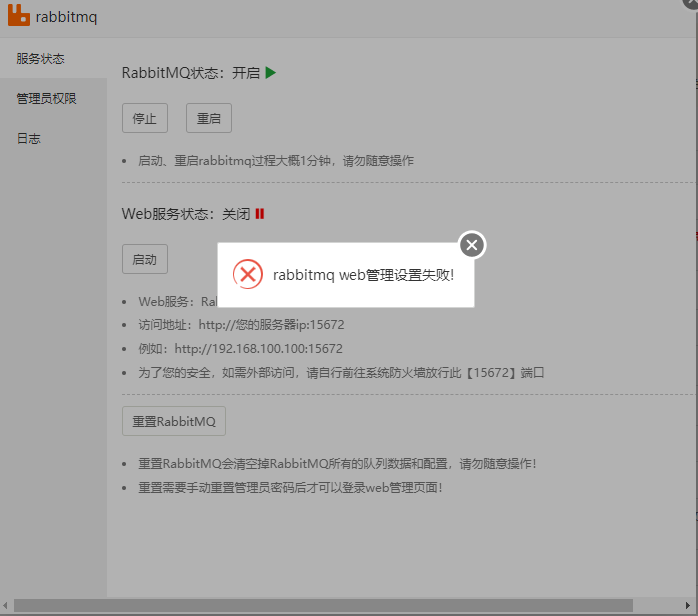698x616 pixels.
Task: Open the 日志 tab
Action: click(x=53, y=138)
